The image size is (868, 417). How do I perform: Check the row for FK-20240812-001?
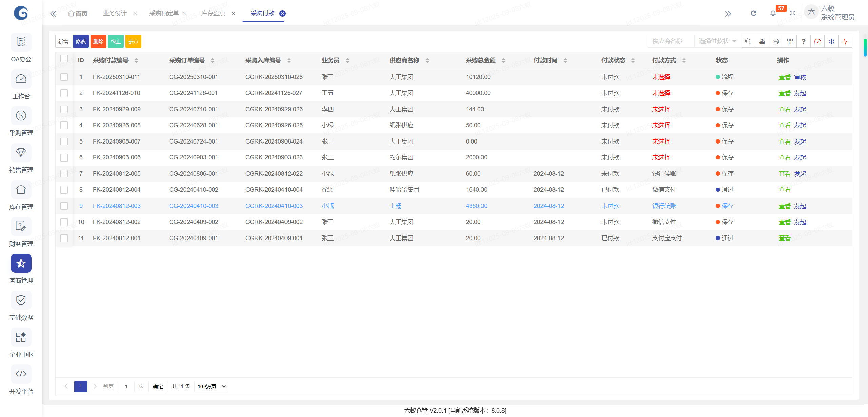click(x=64, y=238)
